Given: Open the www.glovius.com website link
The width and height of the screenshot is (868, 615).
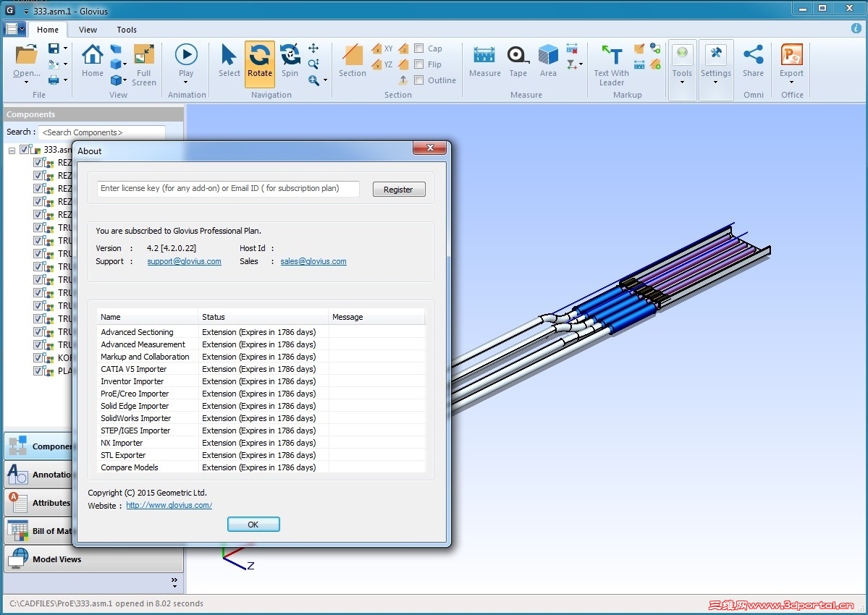Looking at the screenshot, I should coord(169,505).
